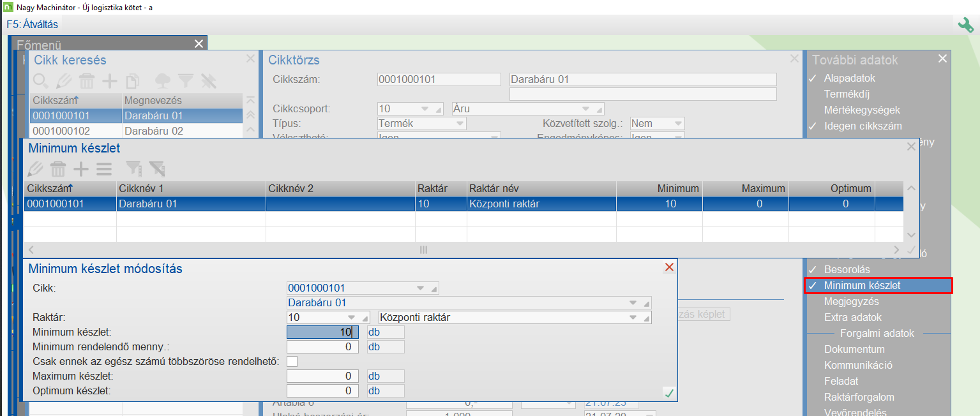Open the Cikkcsoport code dropdown in Cikktörzs
The image size is (980, 416).
[424, 108]
